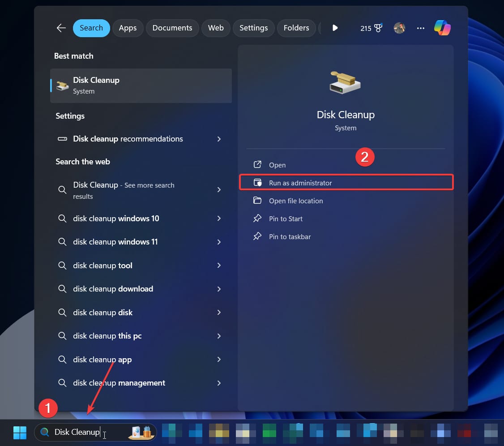Click the Disk Cleanup icon in best match
Screen dimensions: 504x446
point(62,86)
